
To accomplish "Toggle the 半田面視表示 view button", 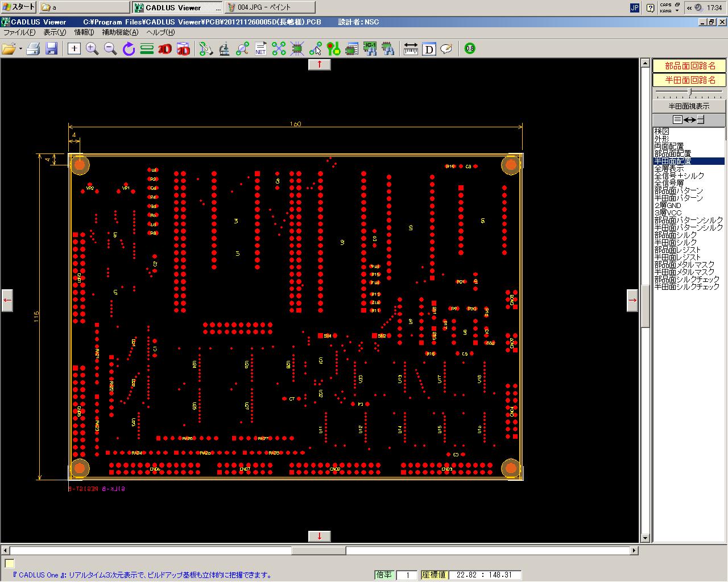I will coord(689,106).
